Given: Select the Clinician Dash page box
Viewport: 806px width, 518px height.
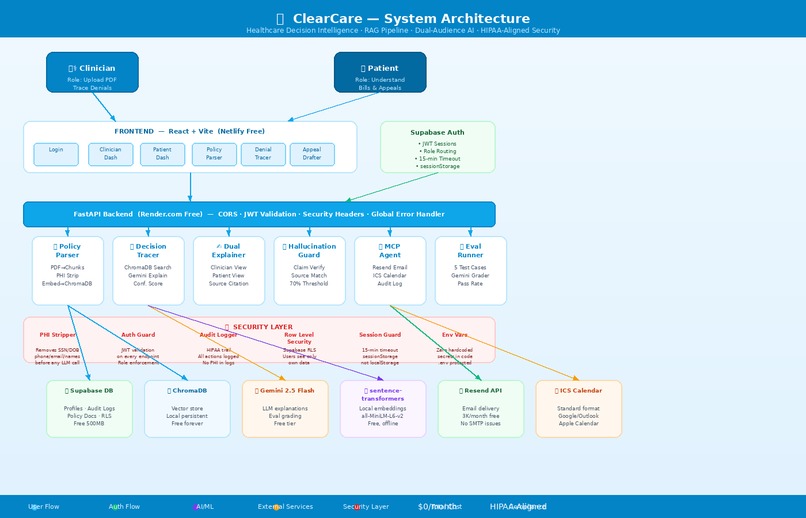Looking at the screenshot, I should (x=111, y=154).
